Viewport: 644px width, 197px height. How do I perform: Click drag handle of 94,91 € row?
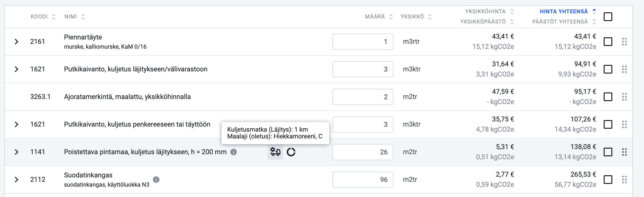(624, 69)
